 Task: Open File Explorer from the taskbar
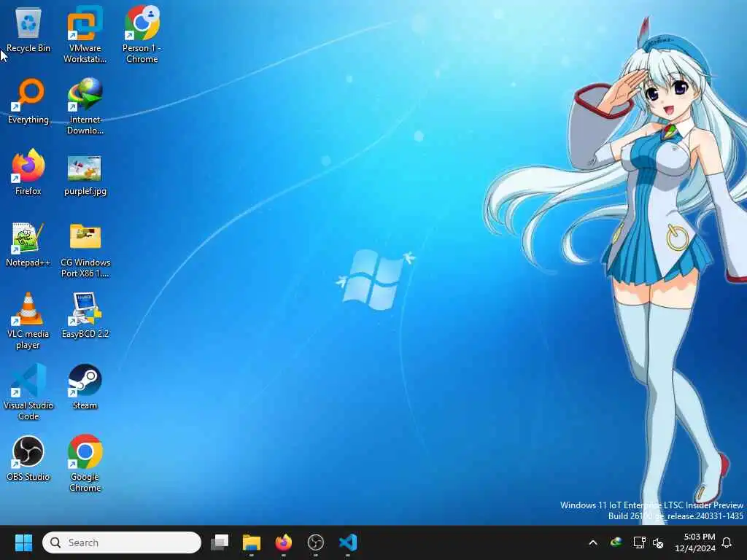coord(252,542)
